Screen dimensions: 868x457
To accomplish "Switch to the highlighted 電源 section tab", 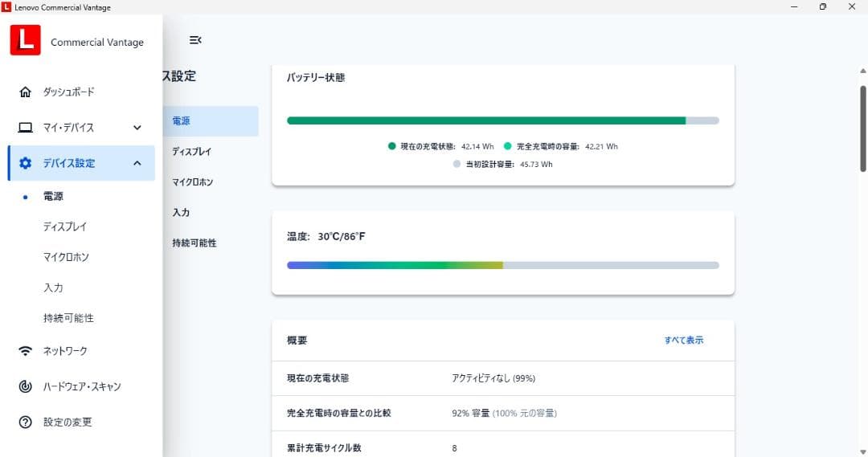I will 211,121.
